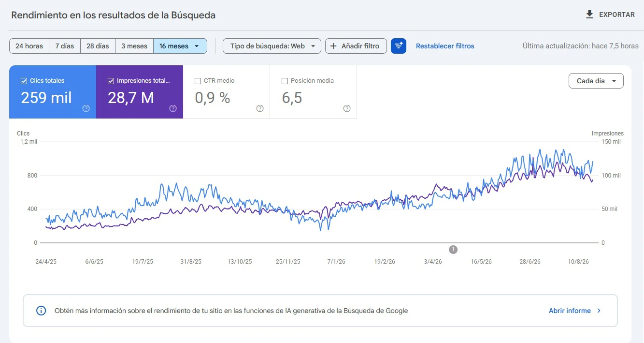Viewport: 644px width, 343px height.
Task: Enable the CTR medio checkbox
Action: point(198,81)
